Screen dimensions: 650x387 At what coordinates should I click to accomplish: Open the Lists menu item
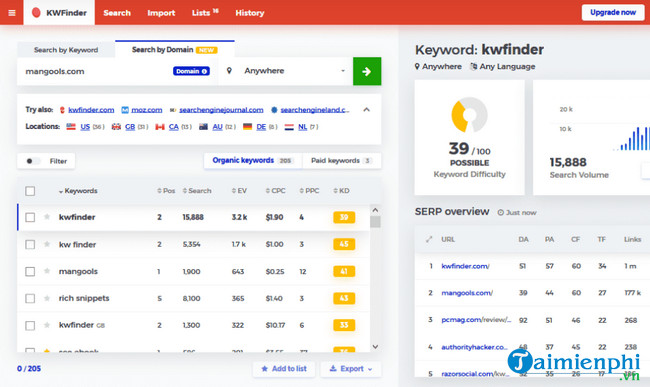(205, 13)
